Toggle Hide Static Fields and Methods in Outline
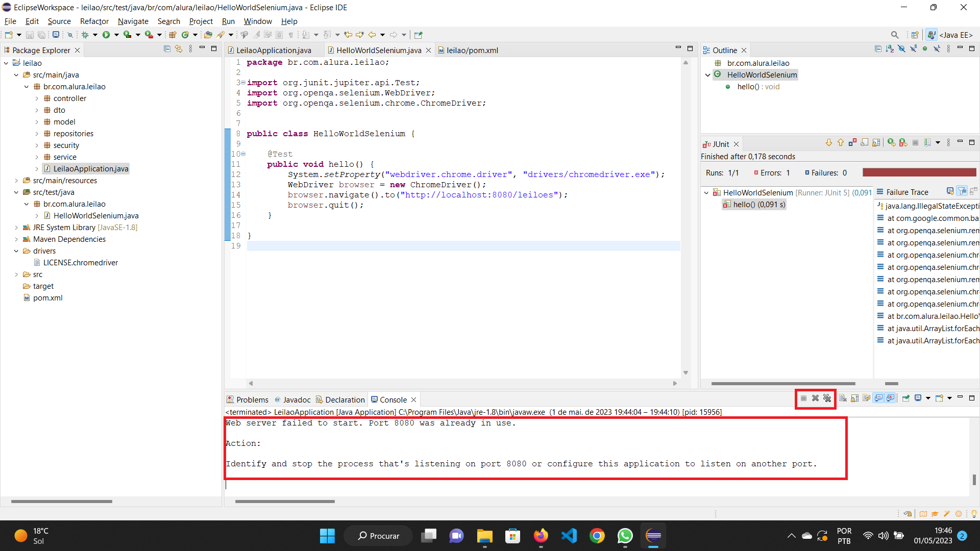 pos(914,49)
